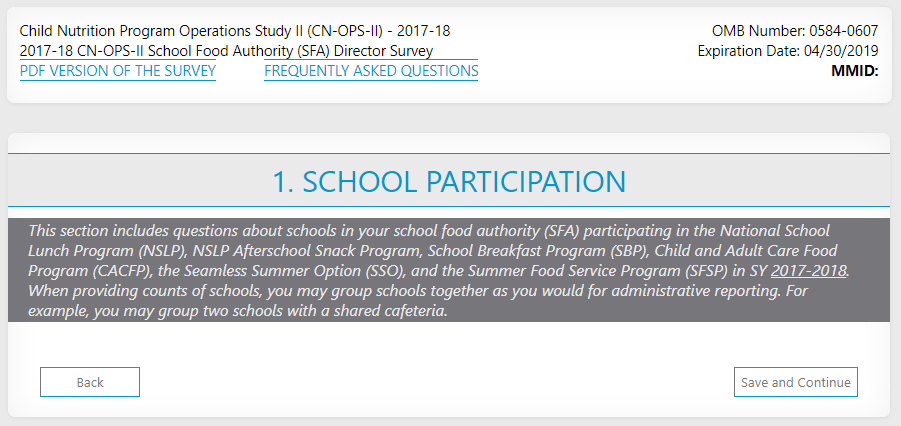The width and height of the screenshot is (901, 426).
Task: Open the PDF version of the survey
Action: coord(118,71)
